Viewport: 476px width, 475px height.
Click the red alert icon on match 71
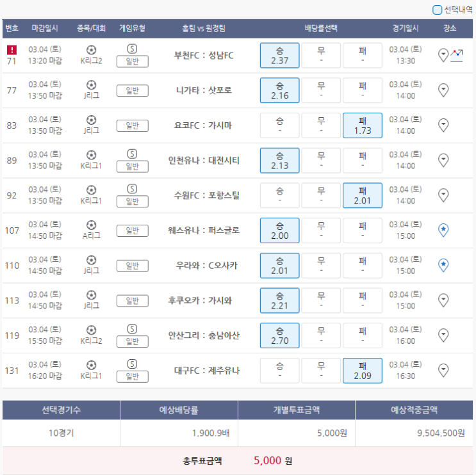[12, 50]
